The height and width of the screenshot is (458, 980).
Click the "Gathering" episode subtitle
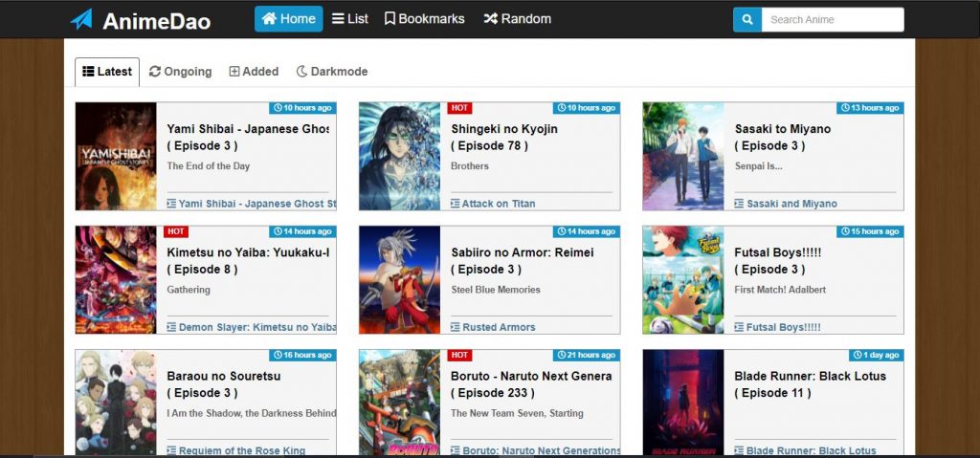click(189, 290)
